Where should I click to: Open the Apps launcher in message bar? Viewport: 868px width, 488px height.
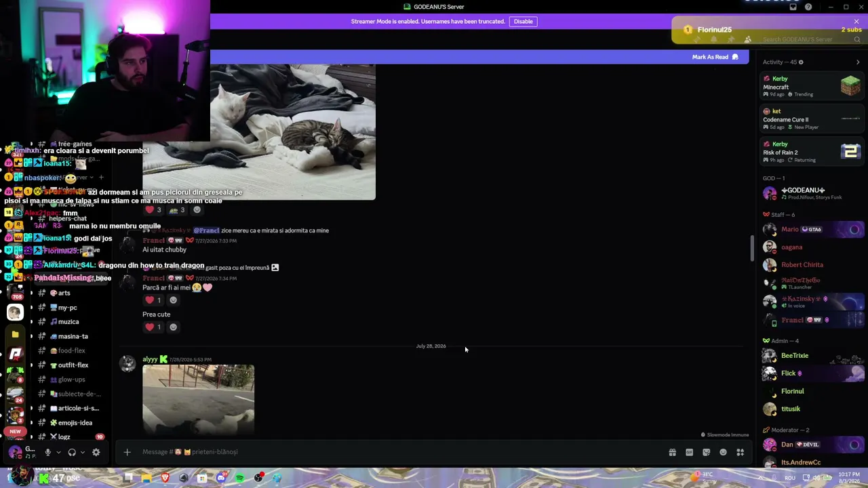click(741, 452)
